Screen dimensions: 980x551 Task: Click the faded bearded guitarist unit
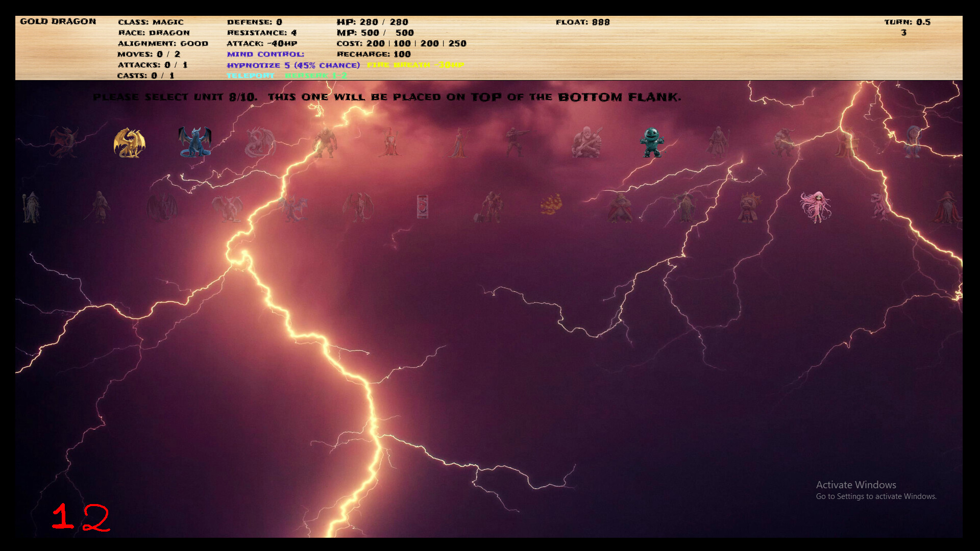point(586,142)
